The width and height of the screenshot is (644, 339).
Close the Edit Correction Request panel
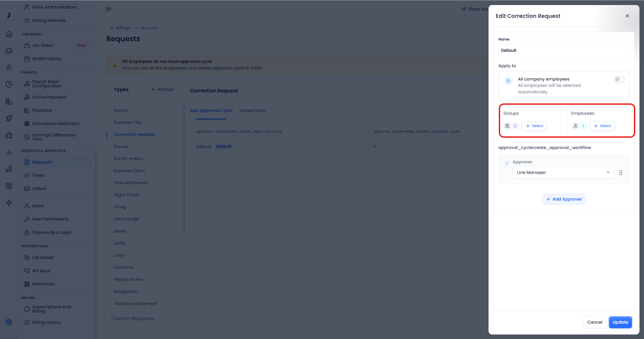pos(627,16)
